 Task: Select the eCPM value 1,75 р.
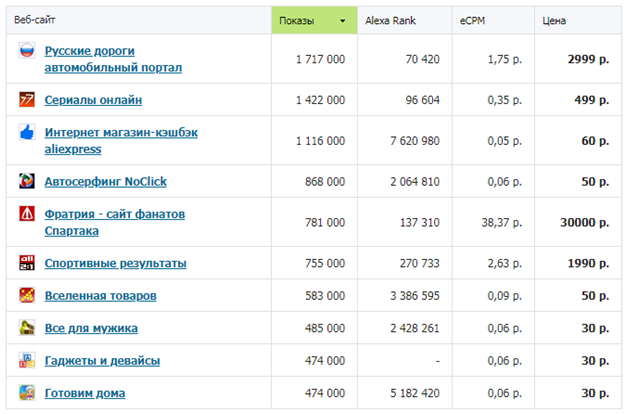[x=505, y=59]
